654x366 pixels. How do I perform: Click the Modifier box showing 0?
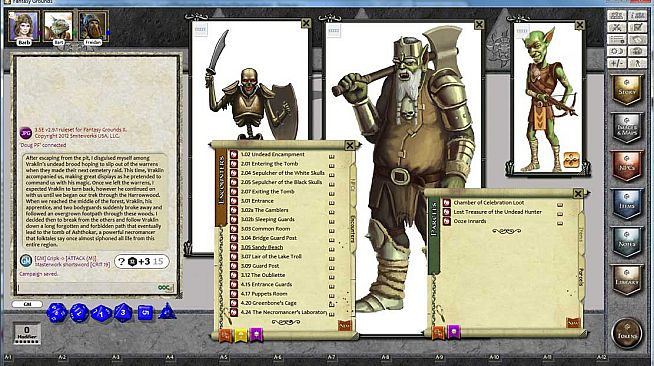pyautogui.click(x=27, y=333)
